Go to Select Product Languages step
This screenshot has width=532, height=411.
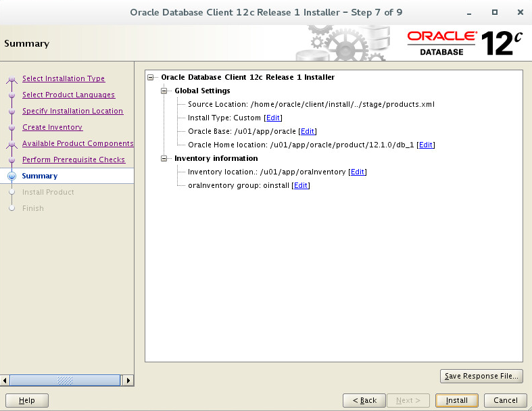point(68,95)
